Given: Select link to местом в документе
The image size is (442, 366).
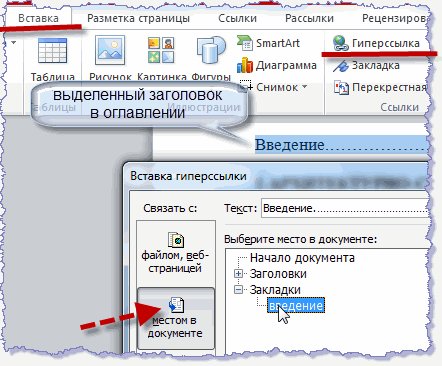Looking at the screenshot, I should (x=175, y=318).
